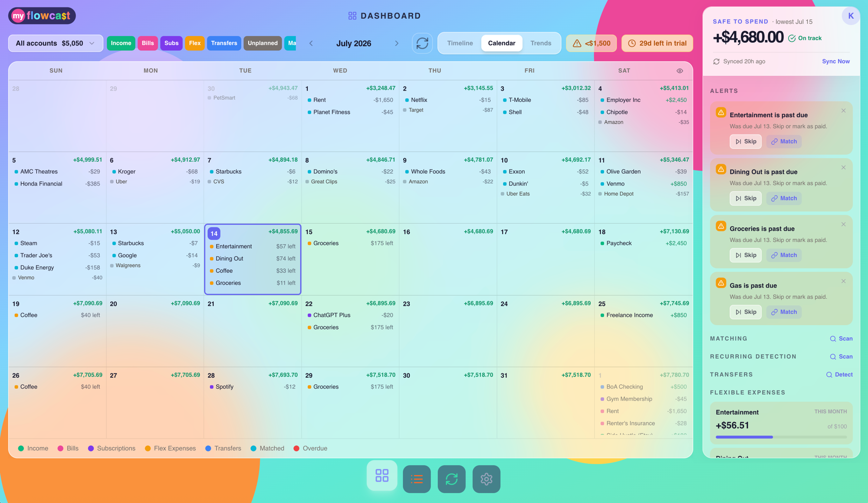Image resolution: width=868 pixels, height=503 pixels.
Task: Toggle the Flex filter chip
Action: (x=194, y=43)
